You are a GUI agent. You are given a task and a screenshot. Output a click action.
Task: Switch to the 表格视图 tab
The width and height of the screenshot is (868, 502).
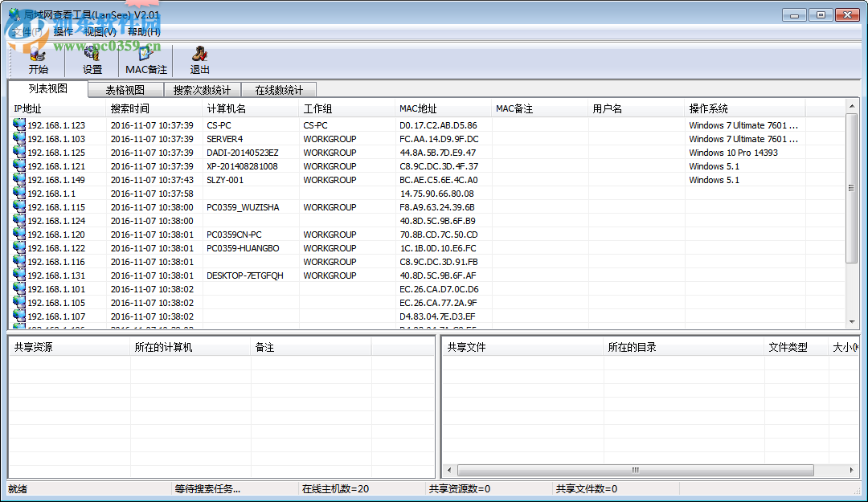pos(125,89)
